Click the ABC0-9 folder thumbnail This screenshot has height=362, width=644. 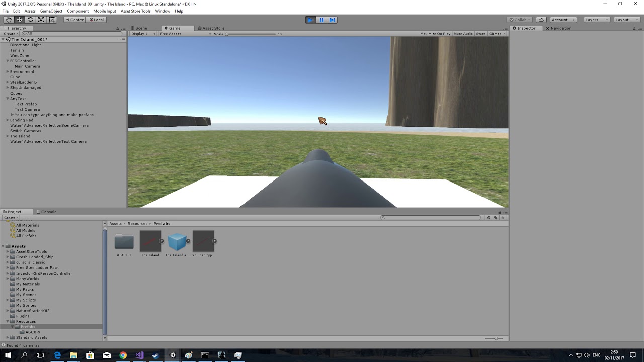[x=124, y=242]
